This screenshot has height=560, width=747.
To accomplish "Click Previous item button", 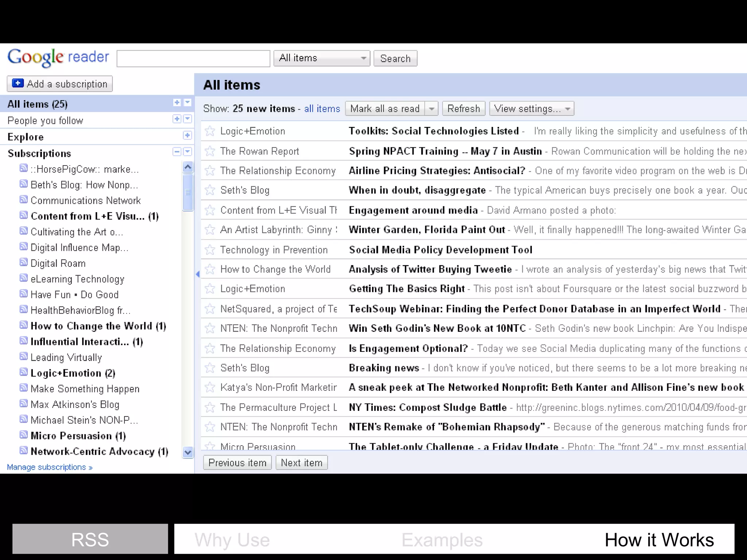I will 237,463.
